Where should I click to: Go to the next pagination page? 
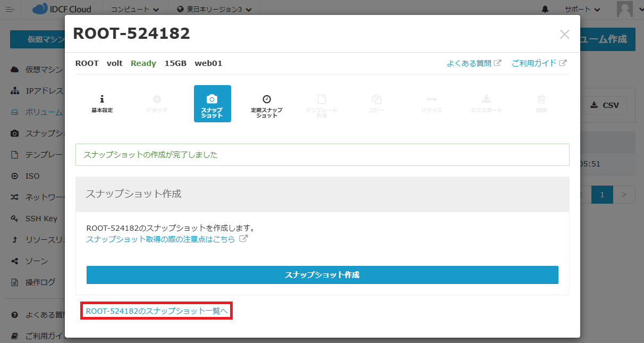click(624, 195)
